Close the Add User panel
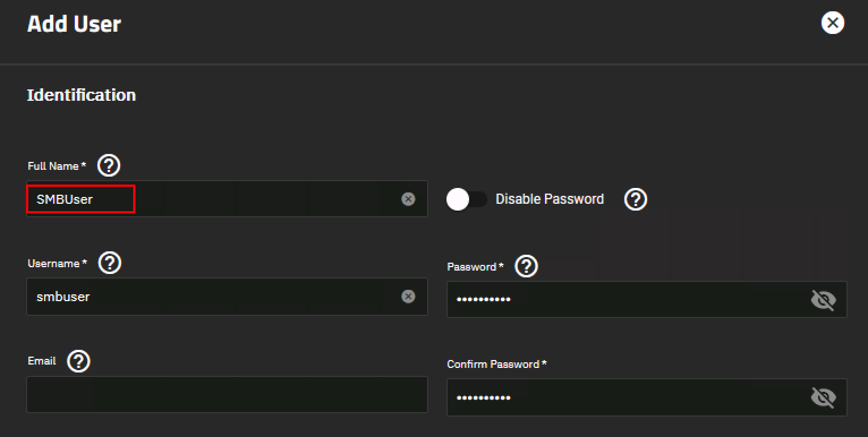The image size is (868, 437). coord(832,23)
